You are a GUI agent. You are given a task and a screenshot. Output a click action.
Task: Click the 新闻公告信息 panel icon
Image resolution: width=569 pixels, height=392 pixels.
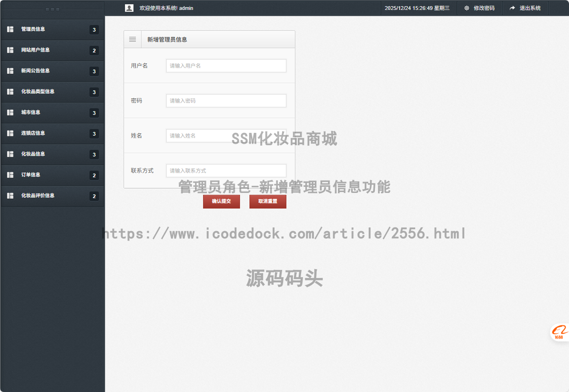(10, 71)
